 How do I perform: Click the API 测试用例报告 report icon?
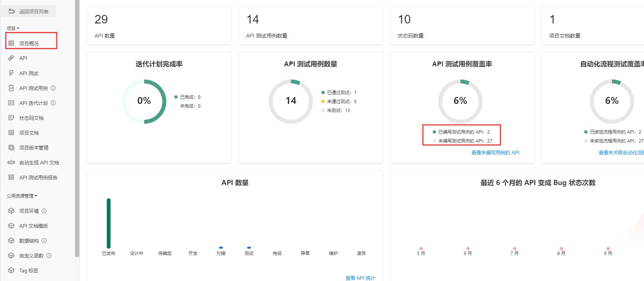point(11,177)
